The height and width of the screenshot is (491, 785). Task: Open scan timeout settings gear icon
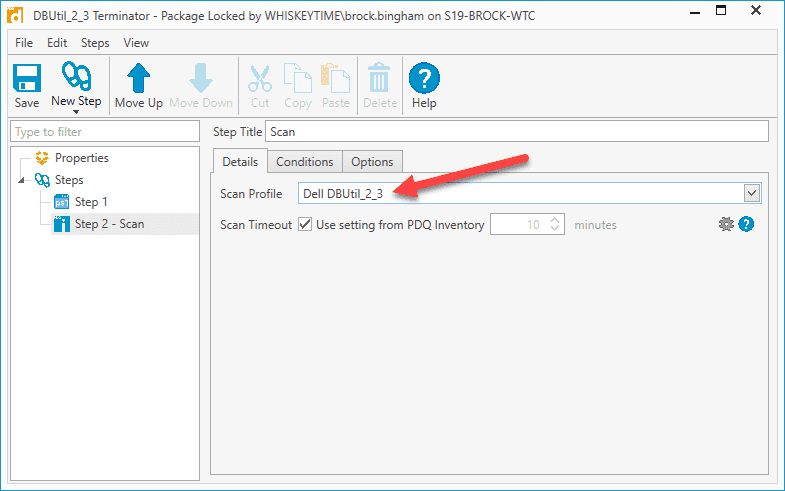(726, 224)
